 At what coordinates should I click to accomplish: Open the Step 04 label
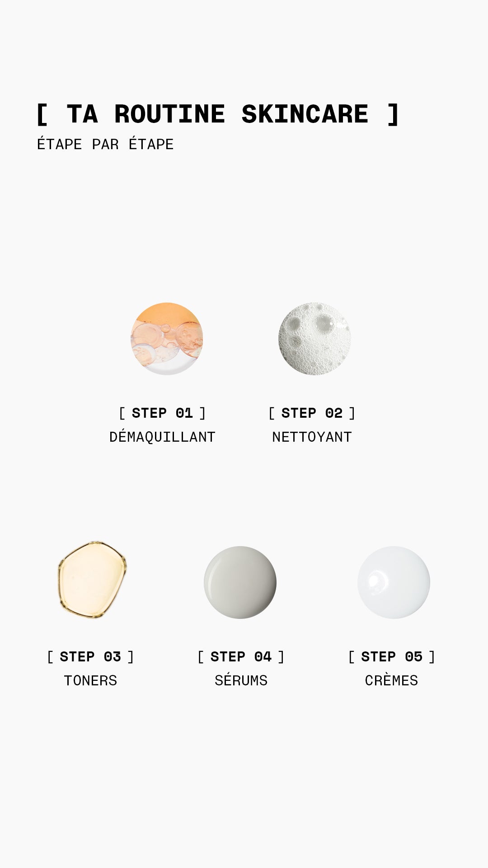pyautogui.click(x=241, y=656)
